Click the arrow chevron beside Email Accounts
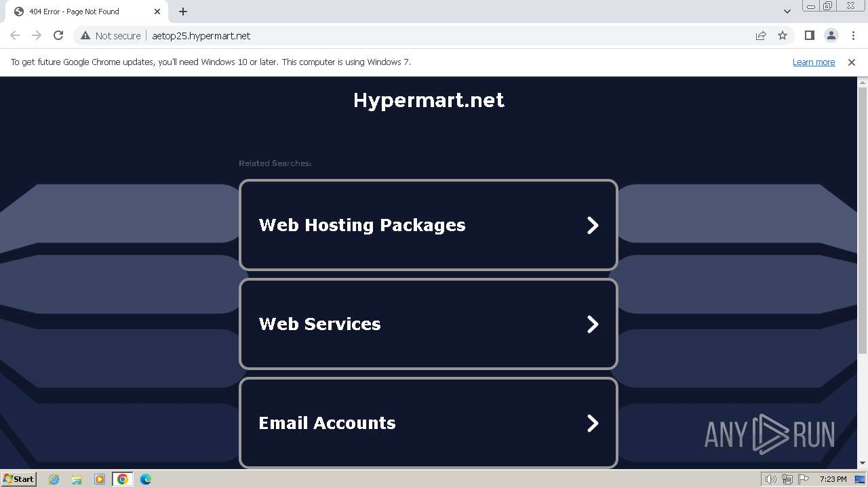868x488 pixels. pos(593,423)
